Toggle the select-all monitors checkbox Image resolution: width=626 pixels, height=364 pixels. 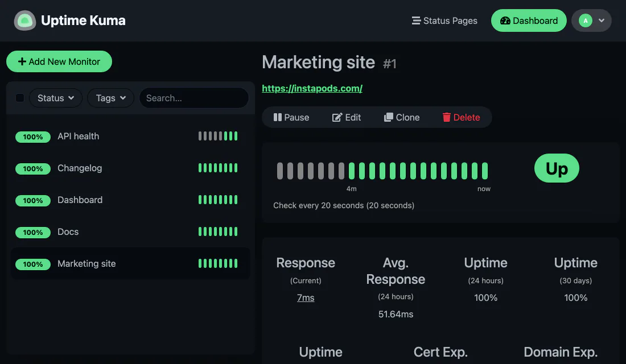pyautogui.click(x=19, y=98)
